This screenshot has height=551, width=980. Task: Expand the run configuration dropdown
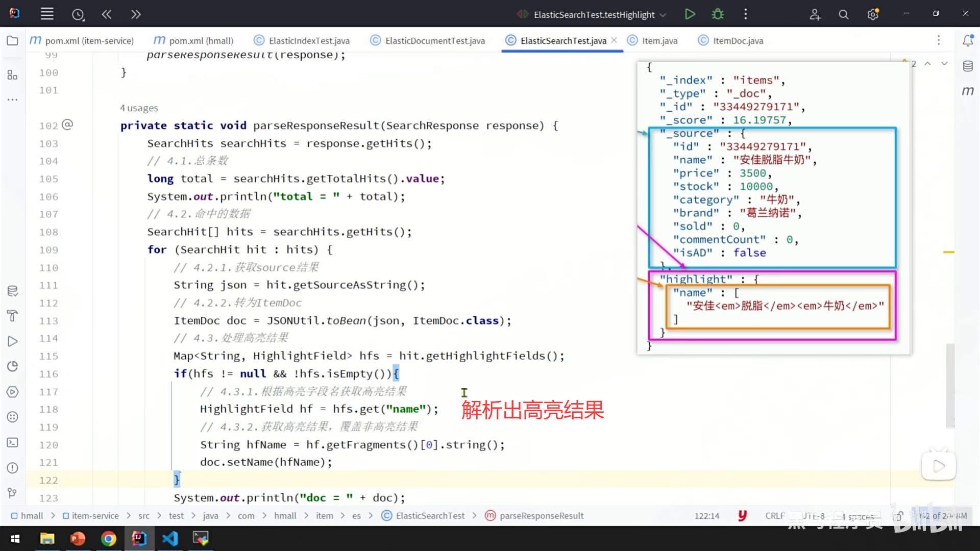[663, 15]
